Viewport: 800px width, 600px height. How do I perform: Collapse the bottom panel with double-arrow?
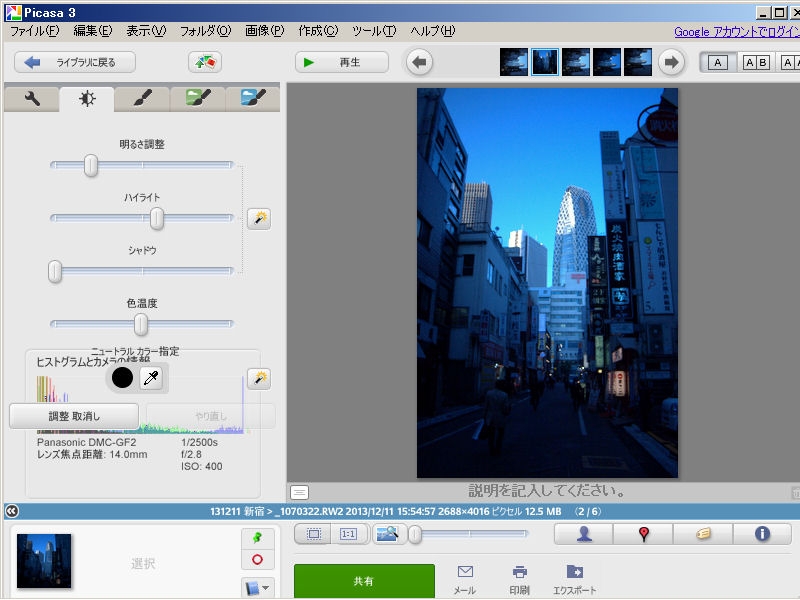(x=11, y=511)
